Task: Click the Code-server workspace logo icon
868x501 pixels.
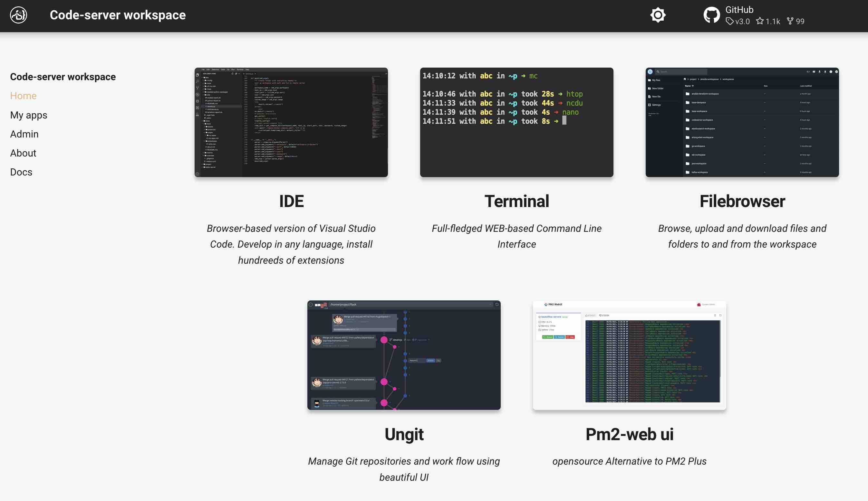Action: point(18,15)
